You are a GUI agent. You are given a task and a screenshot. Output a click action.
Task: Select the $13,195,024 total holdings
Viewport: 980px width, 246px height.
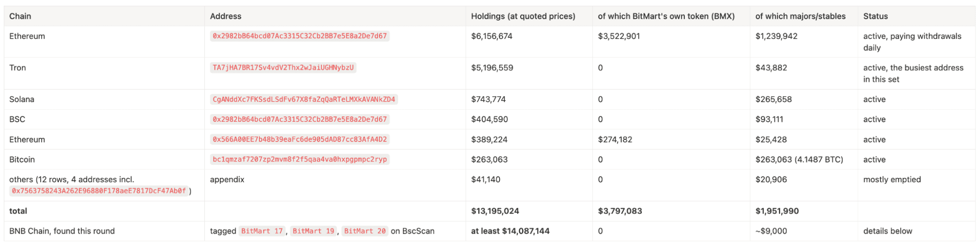[495, 211]
